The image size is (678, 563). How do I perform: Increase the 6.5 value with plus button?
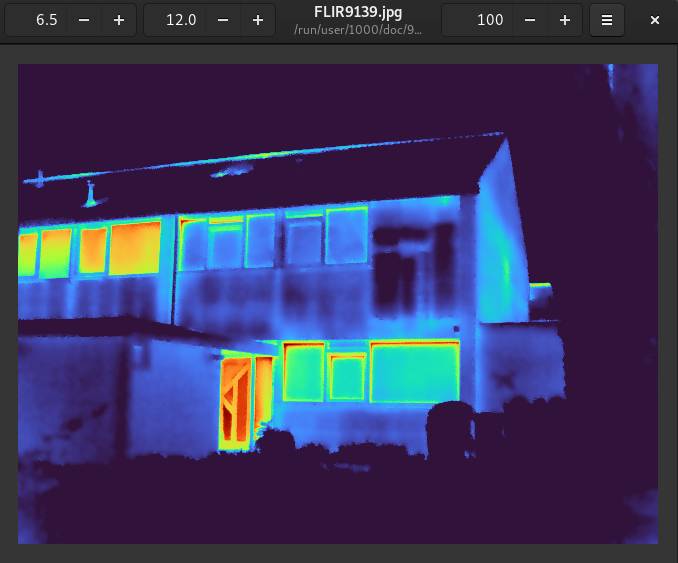[x=119, y=20]
